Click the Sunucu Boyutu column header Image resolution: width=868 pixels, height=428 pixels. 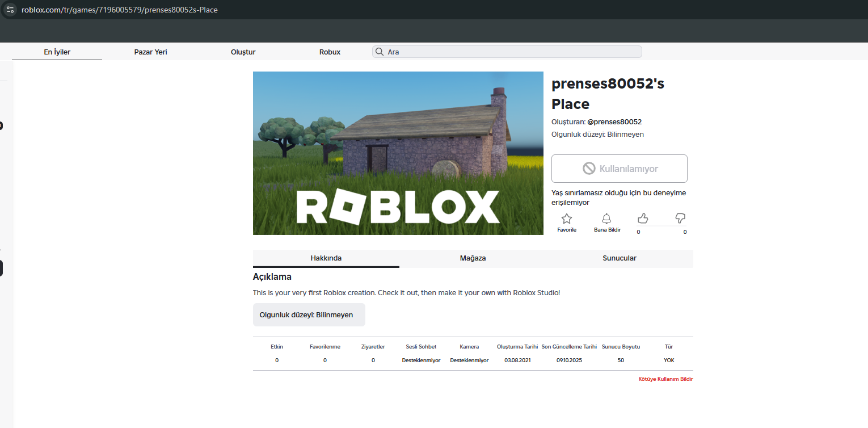tap(621, 347)
